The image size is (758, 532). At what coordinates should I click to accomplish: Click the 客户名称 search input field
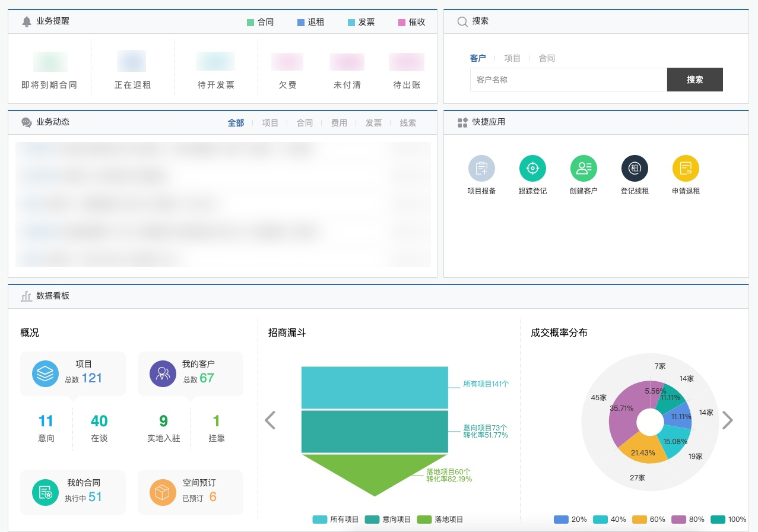568,80
